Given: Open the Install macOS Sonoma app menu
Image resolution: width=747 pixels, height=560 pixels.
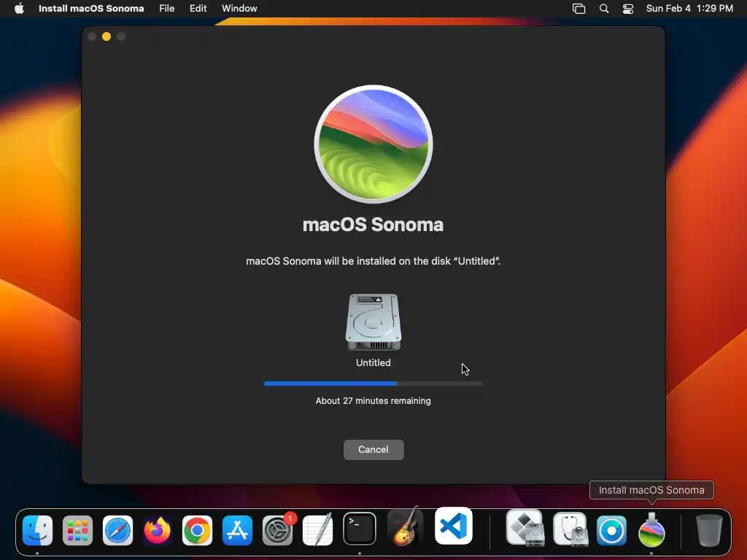Looking at the screenshot, I should point(91,8).
